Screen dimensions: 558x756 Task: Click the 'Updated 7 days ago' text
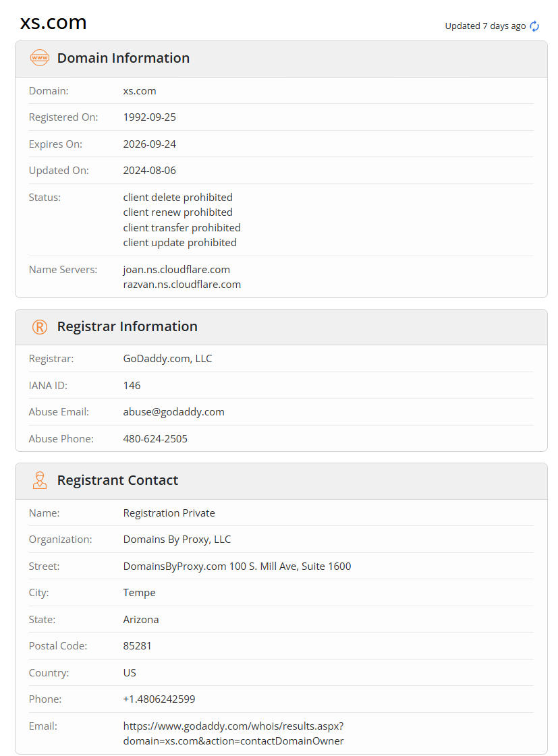click(x=485, y=26)
